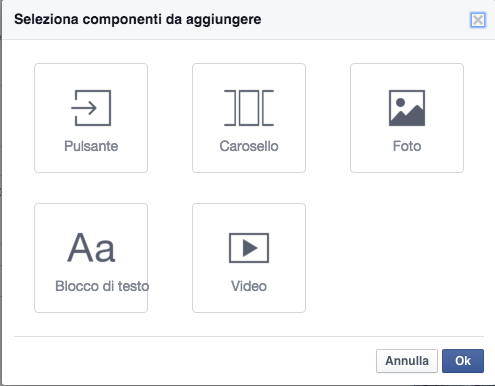495x386 pixels.
Task: Add the Foto photo component
Action: [407, 118]
